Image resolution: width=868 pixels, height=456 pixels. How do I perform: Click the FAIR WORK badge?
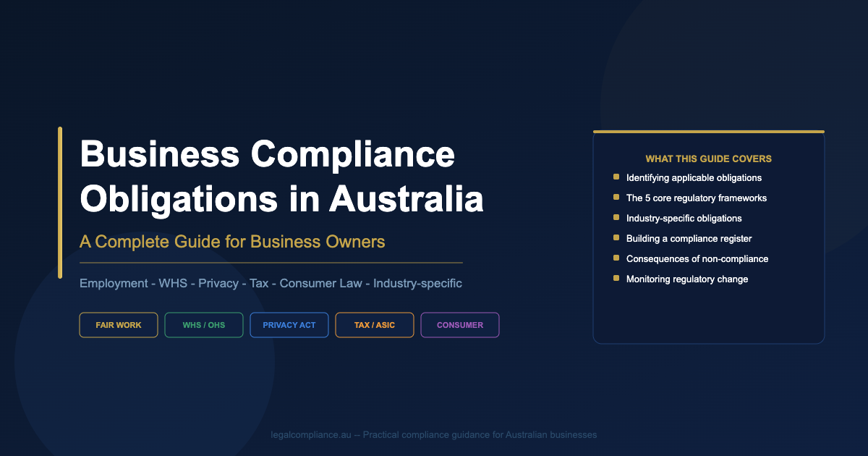tap(119, 325)
